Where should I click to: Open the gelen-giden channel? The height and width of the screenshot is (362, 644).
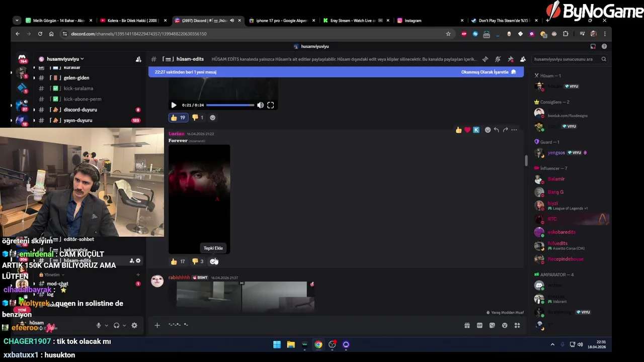click(76, 78)
